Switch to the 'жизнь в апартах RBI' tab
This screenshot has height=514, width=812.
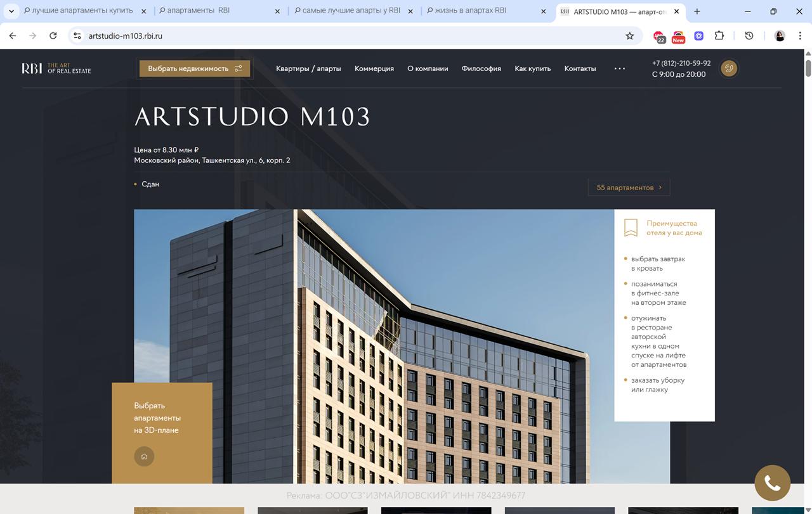[x=486, y=11]
